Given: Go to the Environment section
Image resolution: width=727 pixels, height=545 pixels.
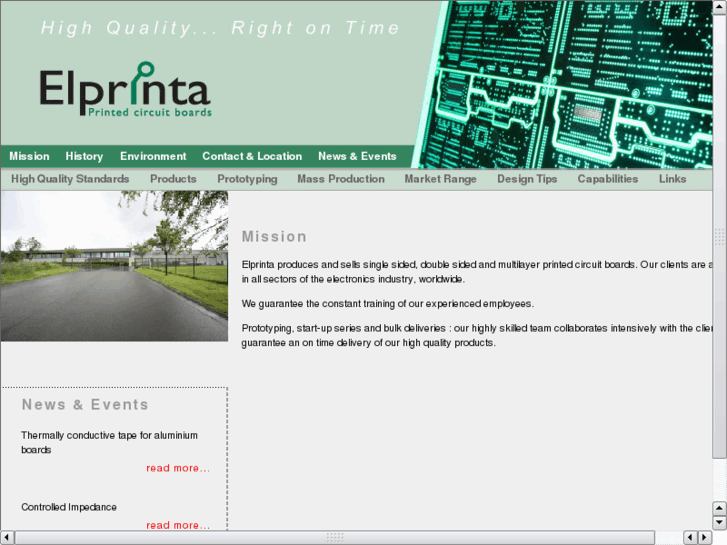Looking at the screenshot, I should point(153,156).
